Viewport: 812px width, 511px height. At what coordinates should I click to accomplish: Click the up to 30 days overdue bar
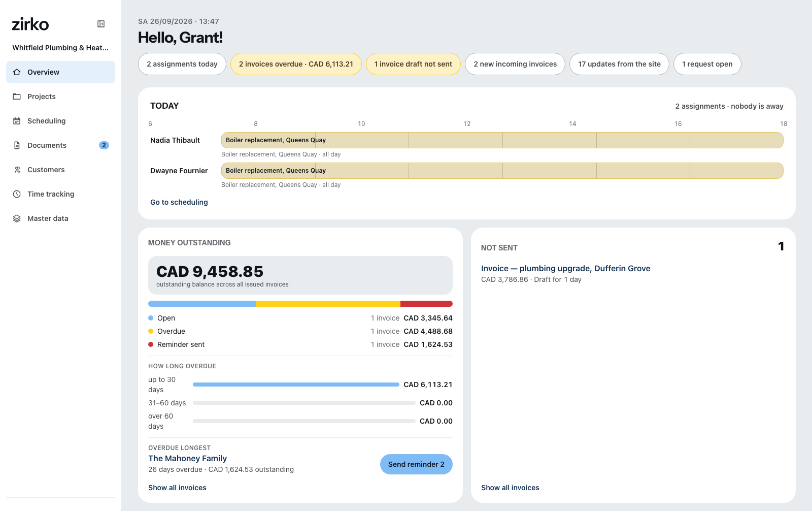296,385
